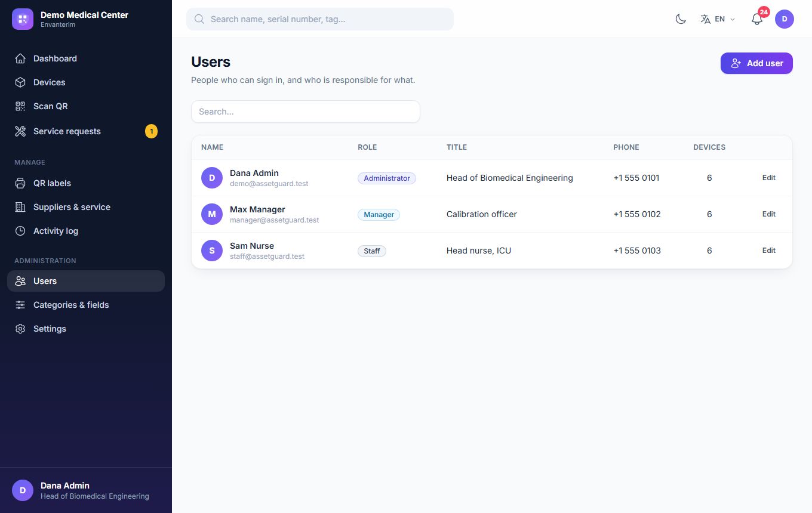The image size is (812, 513).
Task: Click Max Manager's M avatar
Action: coord(212,214)
